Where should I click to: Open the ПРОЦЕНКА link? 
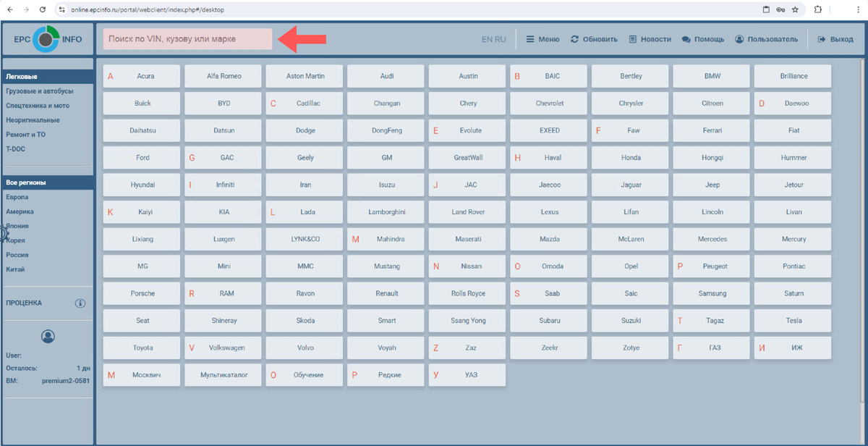(24, 303)
